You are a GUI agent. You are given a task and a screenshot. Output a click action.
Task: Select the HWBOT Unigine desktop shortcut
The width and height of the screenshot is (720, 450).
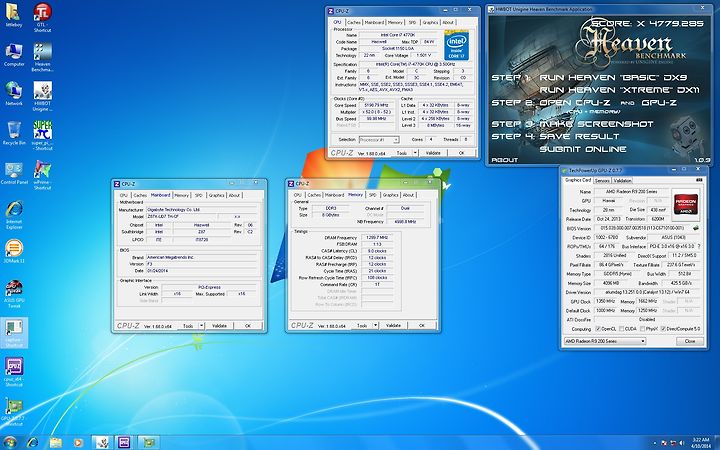[42, 97]
